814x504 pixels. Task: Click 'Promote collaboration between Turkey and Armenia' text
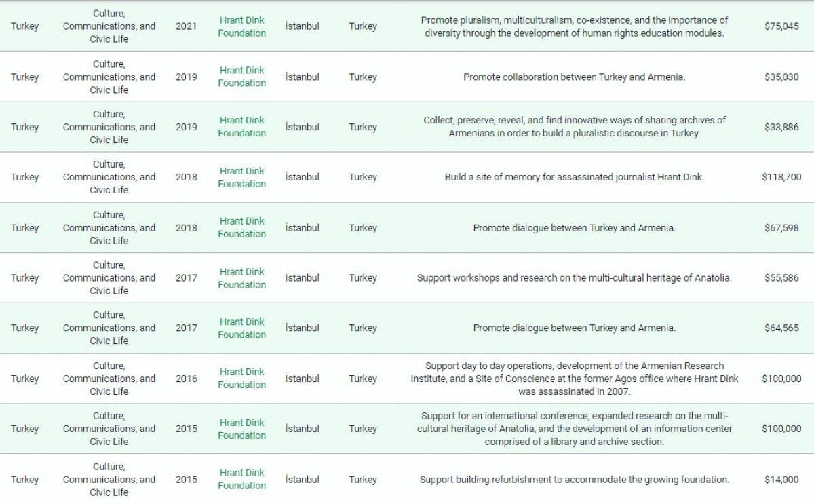574,77
